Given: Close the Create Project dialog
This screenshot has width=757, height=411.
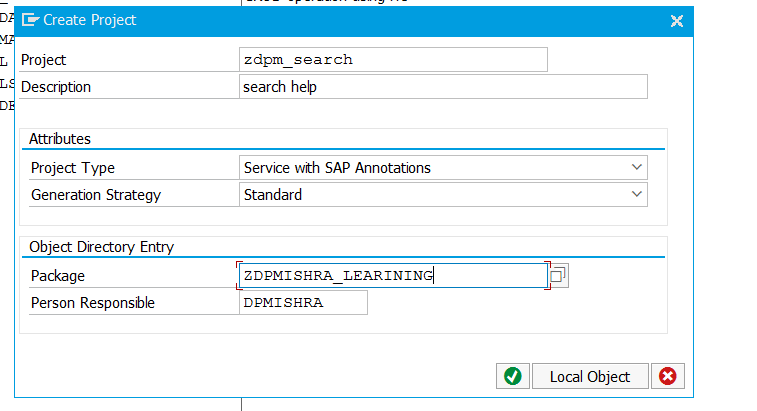Looking at the screenshot, I should tap(677, 21).
